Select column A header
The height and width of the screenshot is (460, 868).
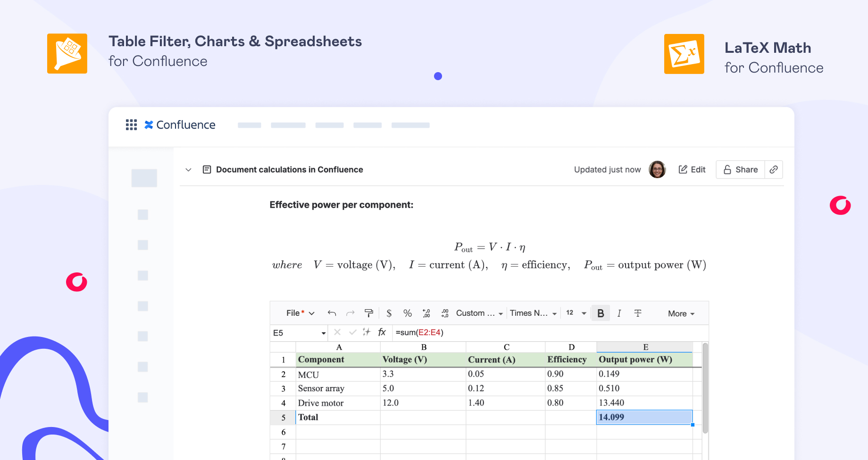[338, 347]
